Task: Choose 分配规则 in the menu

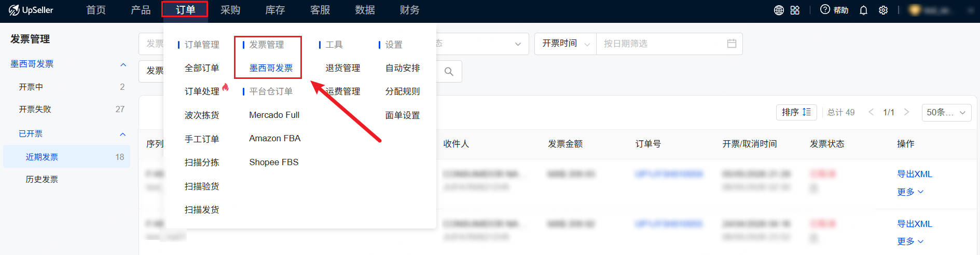Action: click(x=403, y=91)
